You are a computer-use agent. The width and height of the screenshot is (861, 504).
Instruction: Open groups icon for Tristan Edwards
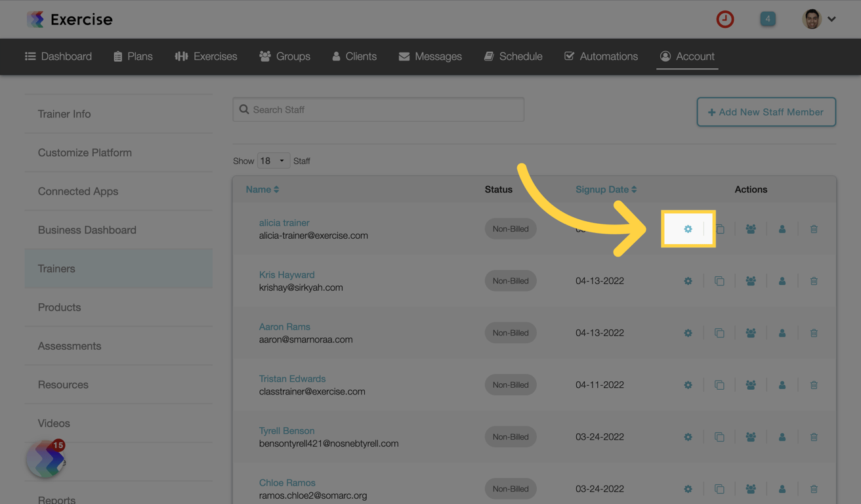[x=751, y=385]
